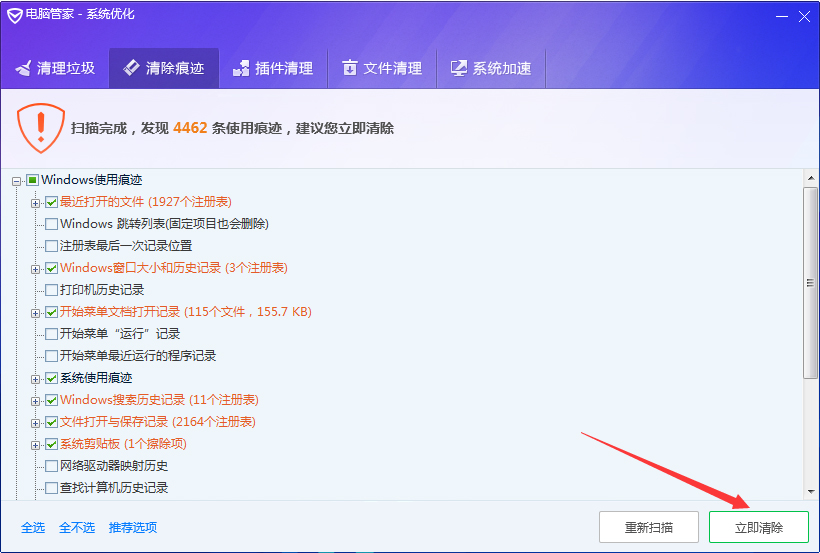Click the broom icon for 清理垃圾
The height and width of the screenshot is (553, 820).
pyautogui.click(x=22, y=69)
